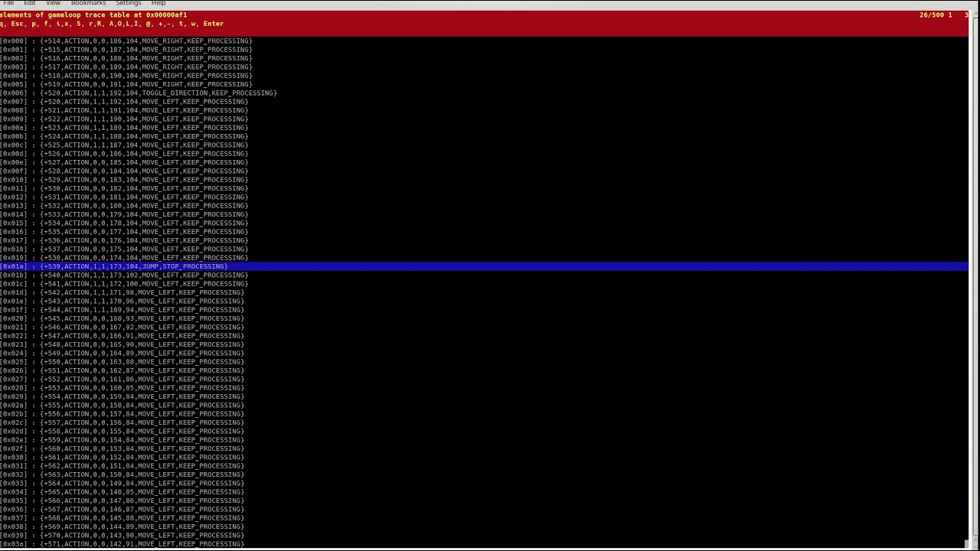
Task: Select trace row [0x003] with +517
Action: click(x=126, y=67)
